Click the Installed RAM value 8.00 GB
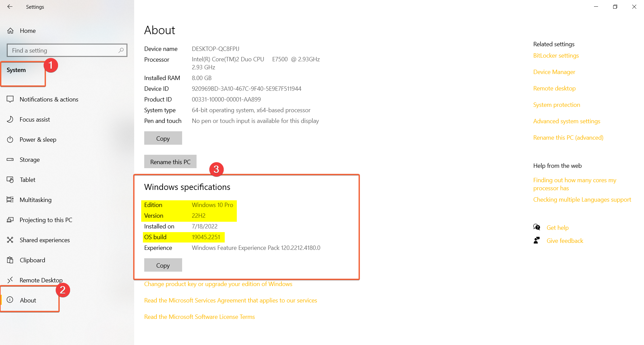This screenshot has width=644, height=345. pyautogui.click(x=202, y=78)
